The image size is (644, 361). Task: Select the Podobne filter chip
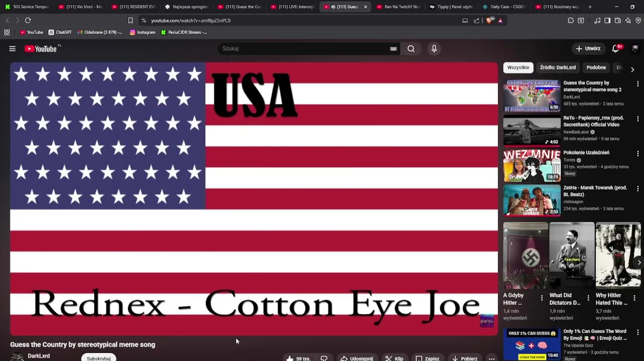click(x=596, y=67)
